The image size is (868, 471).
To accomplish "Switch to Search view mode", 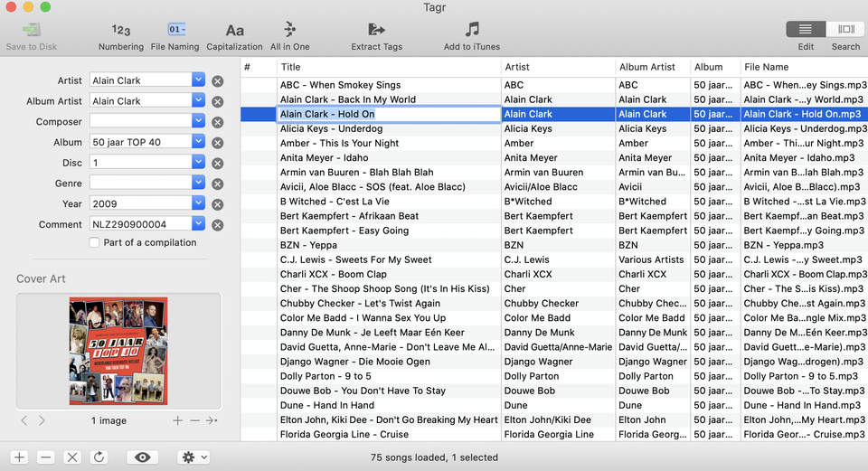I will 846,29.
